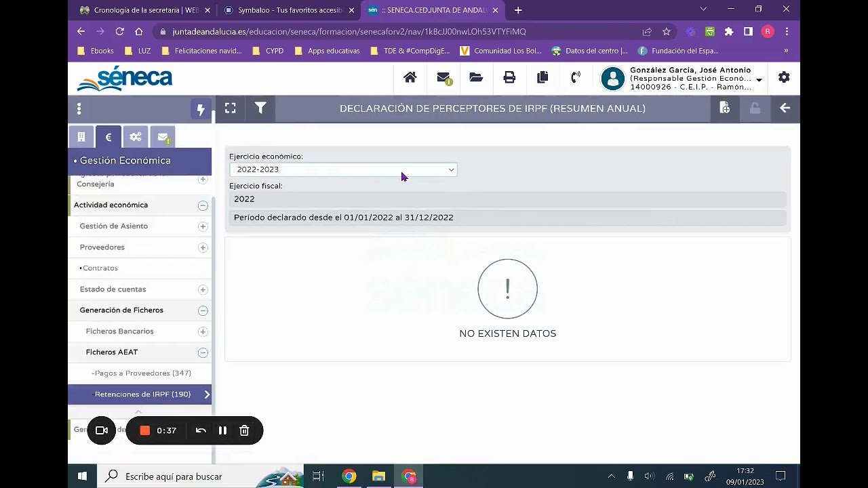Viewport: 868px width, 488px height.
Task: Toggle fullscreen view icon
Action: 231,108
